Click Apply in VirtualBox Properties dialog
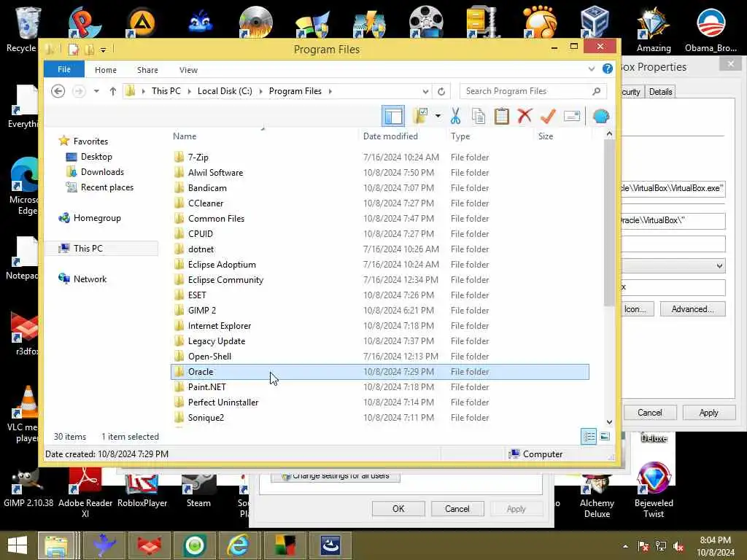This screenshot has height=560, width=747. click(708, 413)
